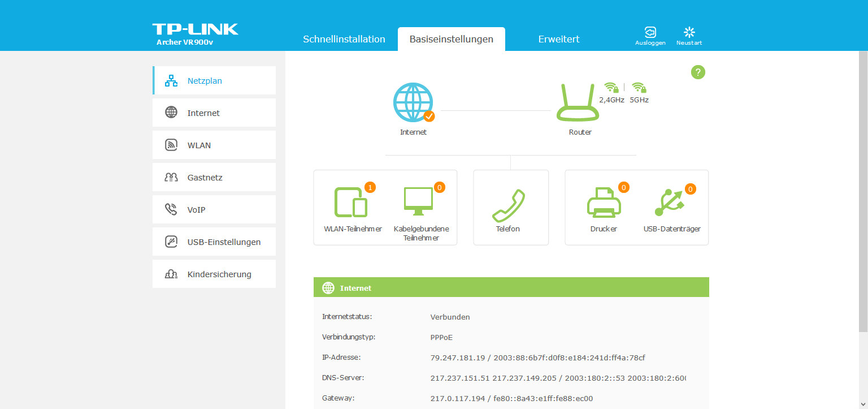This screenshot has width=868, height=409.
Task: Click the 2,4GHz wireless status icon
Action: 611,88
